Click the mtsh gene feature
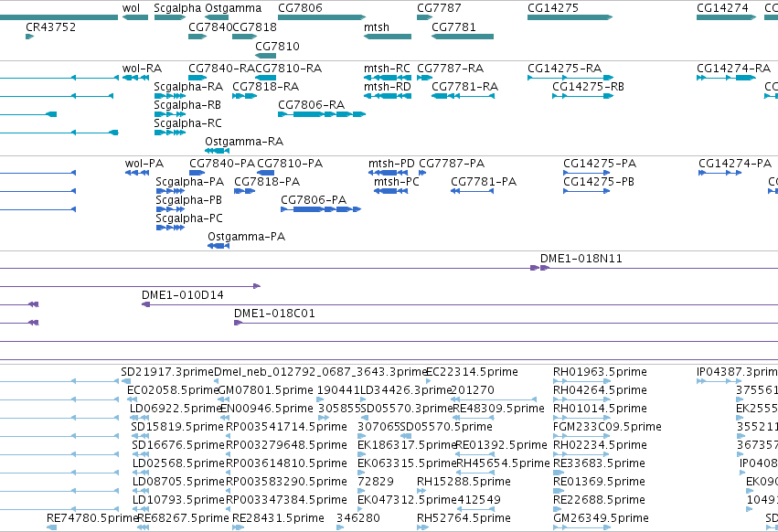The width and height of the screenshot is (778, 532). (x=388, y=37)
